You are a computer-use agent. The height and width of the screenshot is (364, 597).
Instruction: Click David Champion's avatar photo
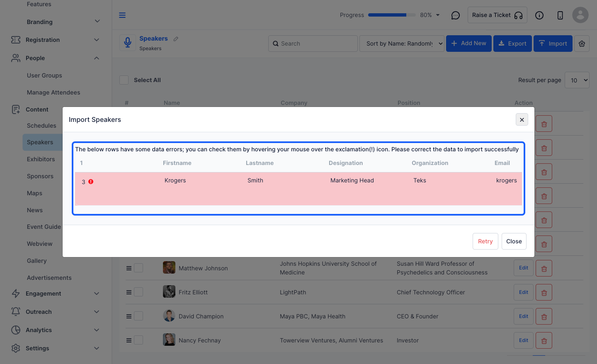[x=169, y=315]
